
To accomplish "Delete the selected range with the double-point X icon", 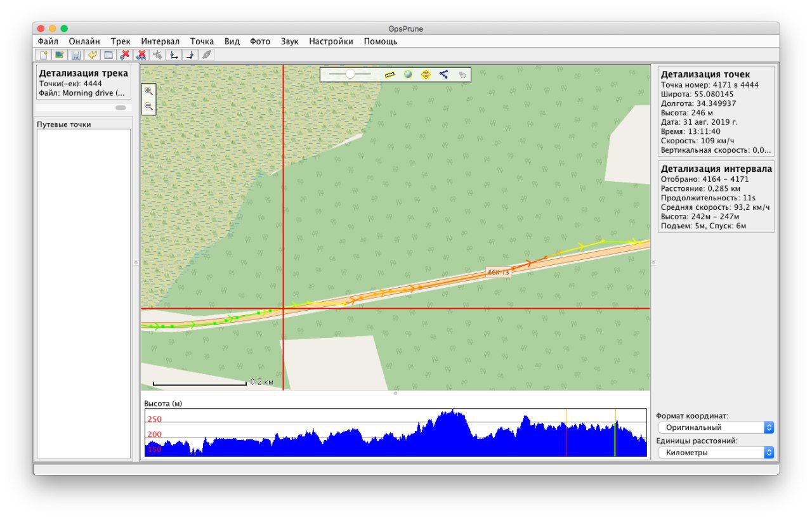I will pyautogui.click(x=141, y=55).
